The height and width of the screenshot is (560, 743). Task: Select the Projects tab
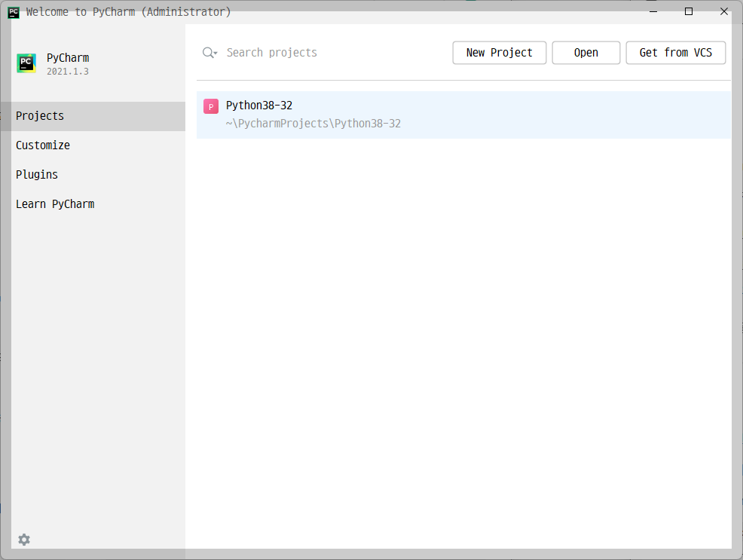[x=93, y=116]
